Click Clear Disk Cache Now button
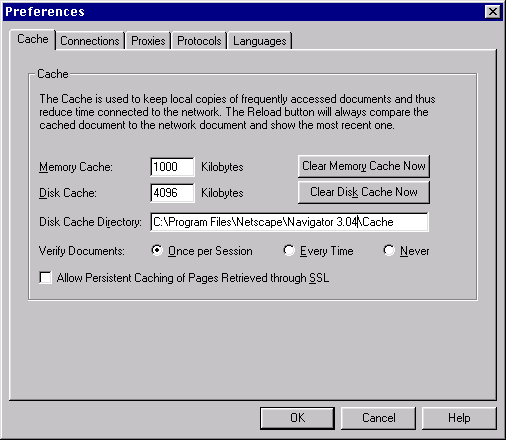This screenshot has height=440, width=506. pyautogui.click(x=364, y=192)
